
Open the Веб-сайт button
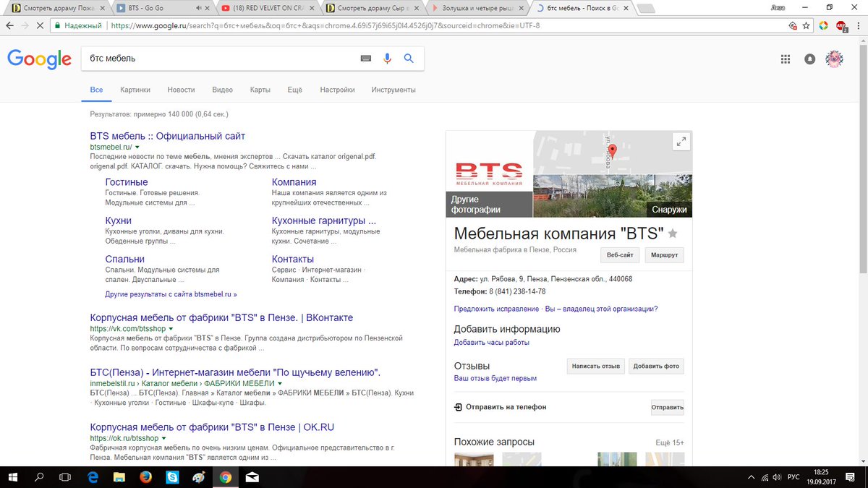(620, 255)
